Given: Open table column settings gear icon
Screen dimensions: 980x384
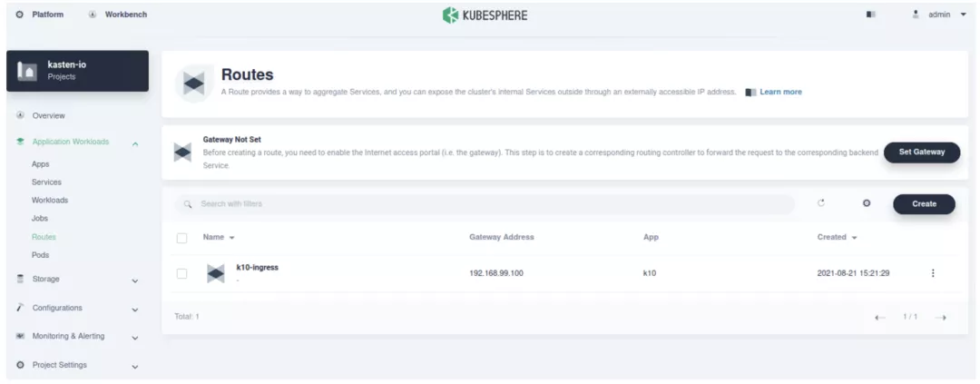Looking at the screenshot, I should pos(867,203).
